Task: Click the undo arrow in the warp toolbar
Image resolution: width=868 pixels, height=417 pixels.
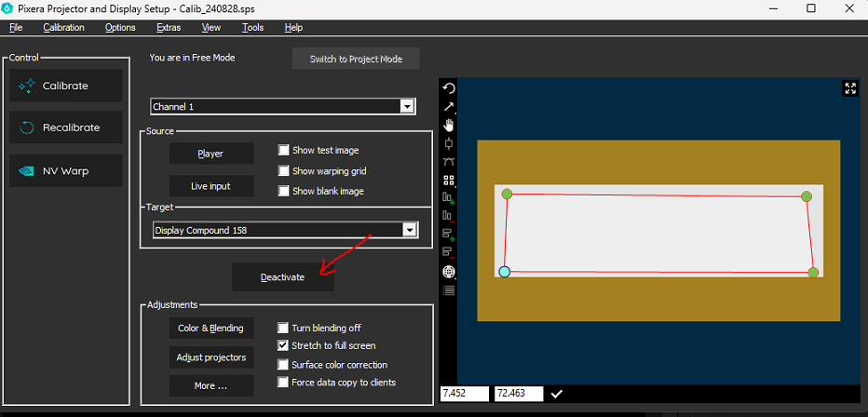Action: [449, 88]
